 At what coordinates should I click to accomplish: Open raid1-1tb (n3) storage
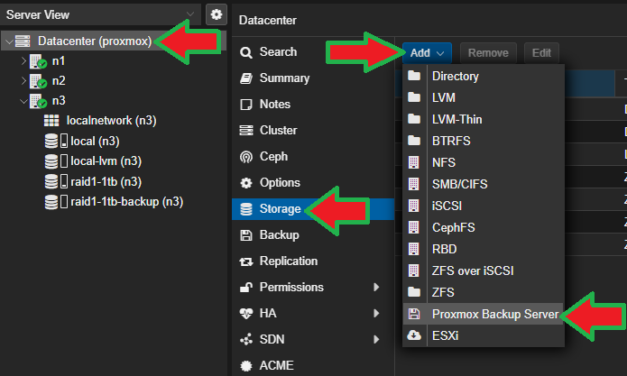point(106,182)
